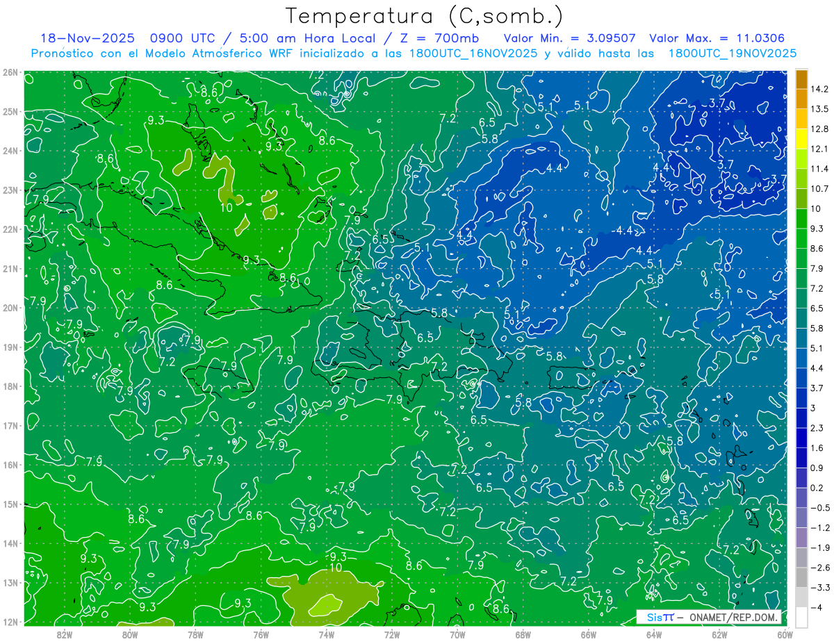Click the longitude axis label "60W"
This screenshot has width=834, height=644.
[x=785, y=634]
